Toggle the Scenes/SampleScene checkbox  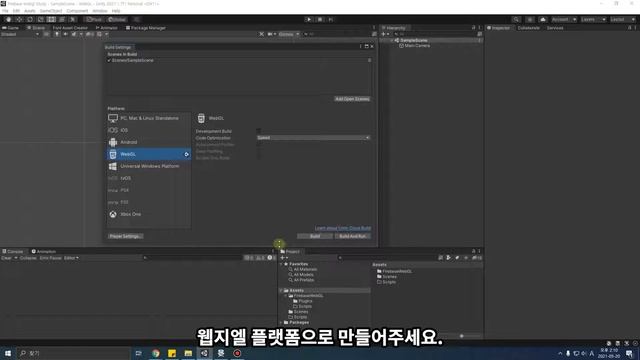109,60
